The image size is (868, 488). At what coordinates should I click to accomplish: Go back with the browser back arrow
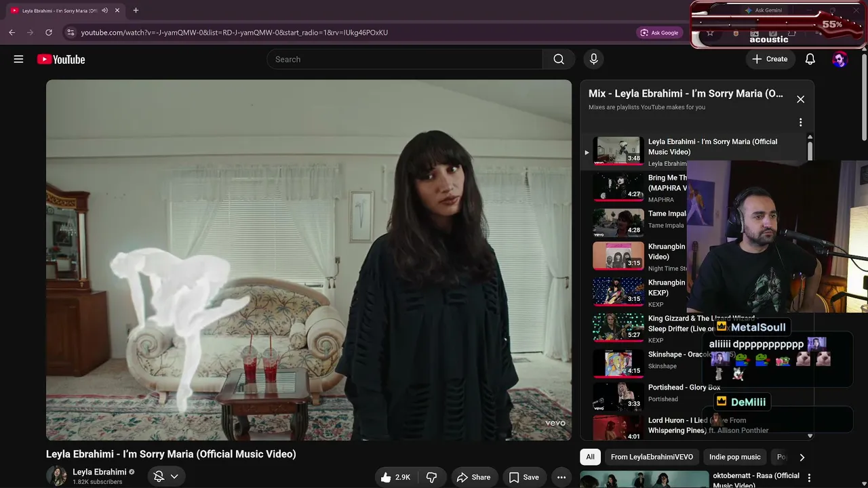[x=12, y=32]
